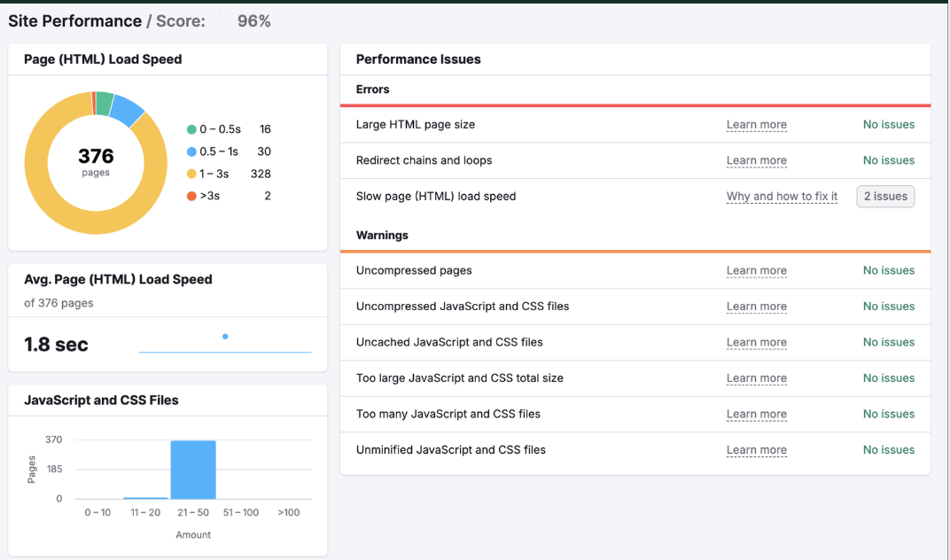Open Learn more for Uncached JavaScript and CSS files
Image resolution: width=950 pixels, height=560 pixels.
(x=756, y=342)
